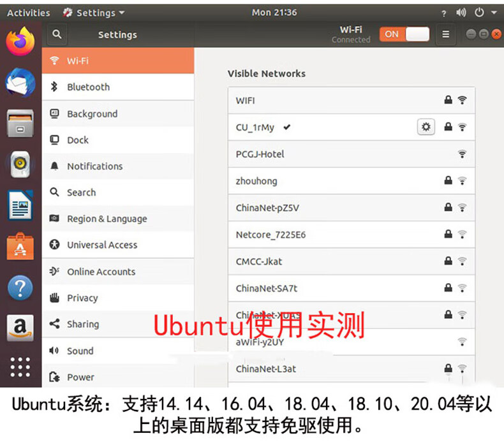Click signal icon on PCGJ-Hotel row
The width and height of the screenshot is (504, 445).
coord(463,154)
